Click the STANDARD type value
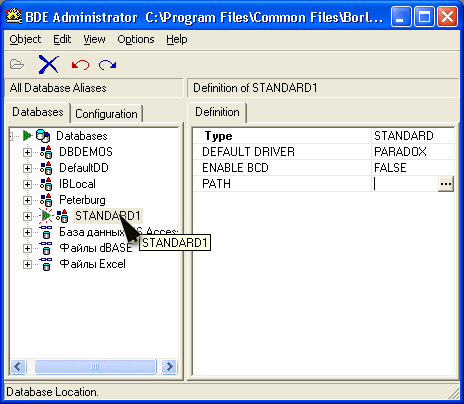 [x=404, y=136]
